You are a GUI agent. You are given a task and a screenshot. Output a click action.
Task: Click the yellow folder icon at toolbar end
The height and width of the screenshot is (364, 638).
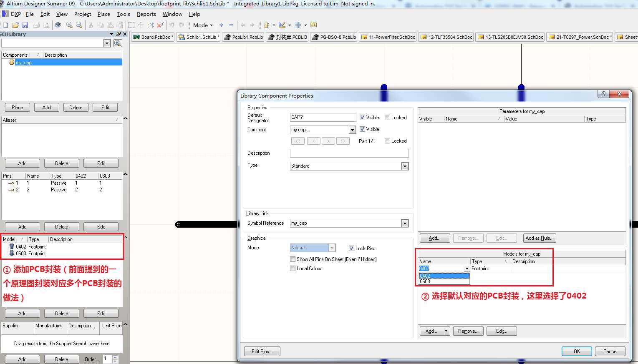pyautogui.click(x=314, y=25)
